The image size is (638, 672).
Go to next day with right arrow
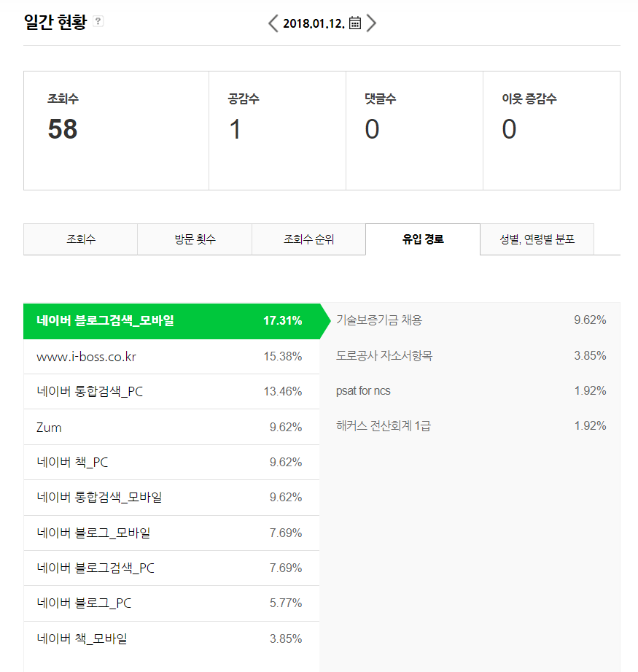[372, 23]
